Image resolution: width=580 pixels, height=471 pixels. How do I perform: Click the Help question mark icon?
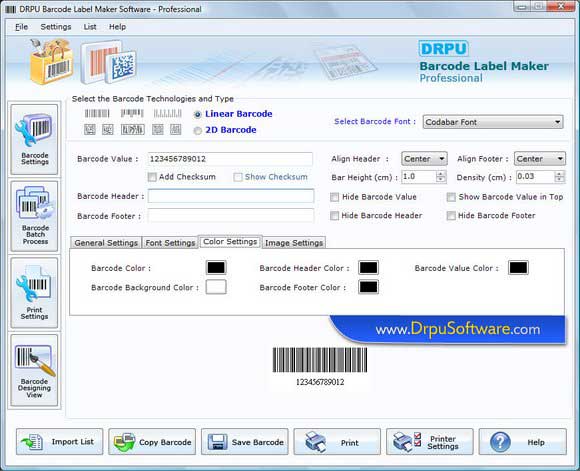tap(500, 442)
